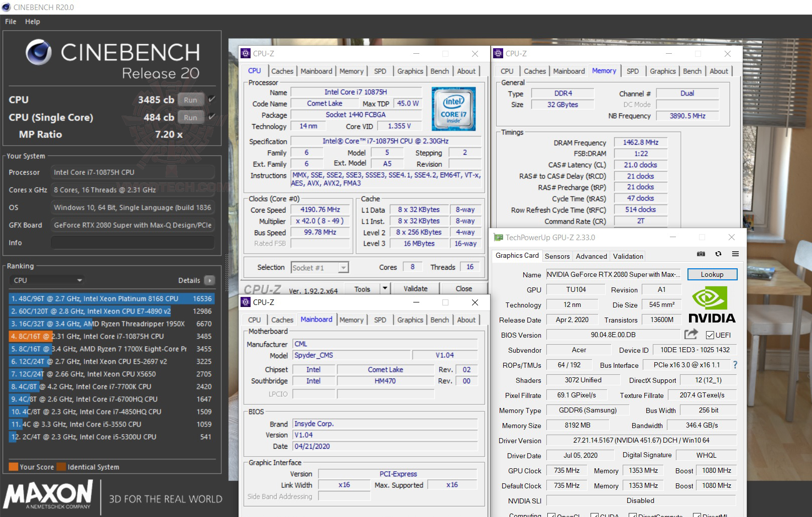Select the AMD Ryzen Threadripper 1950X ranking row

point(111,324)
